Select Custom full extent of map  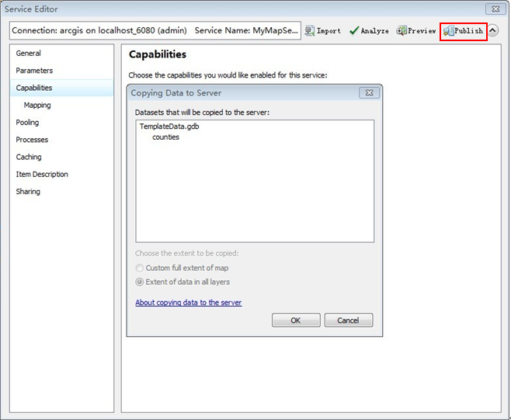[x=182, y=268]
